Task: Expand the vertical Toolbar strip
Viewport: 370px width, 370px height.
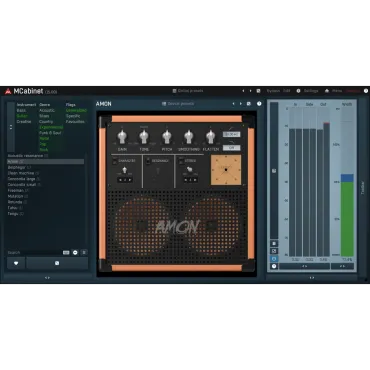Action: pyautogui.click(x=363, y=187)
